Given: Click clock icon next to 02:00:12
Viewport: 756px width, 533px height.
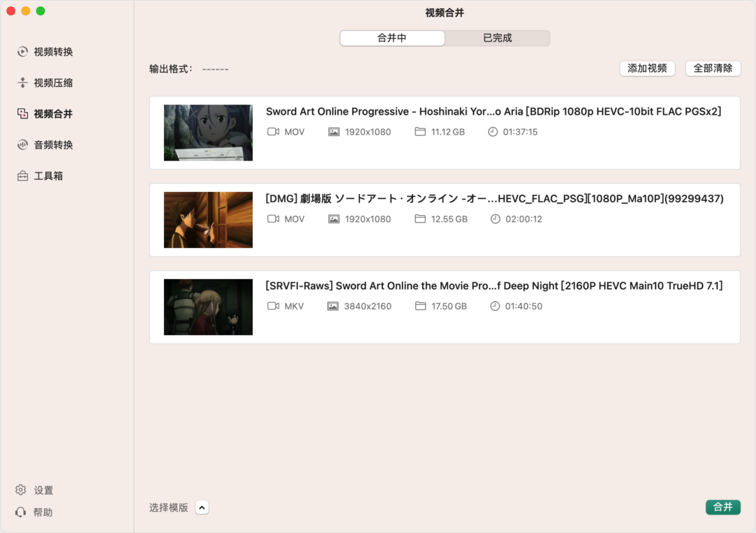Looking at the screenshot, I should tap(495, 218).
